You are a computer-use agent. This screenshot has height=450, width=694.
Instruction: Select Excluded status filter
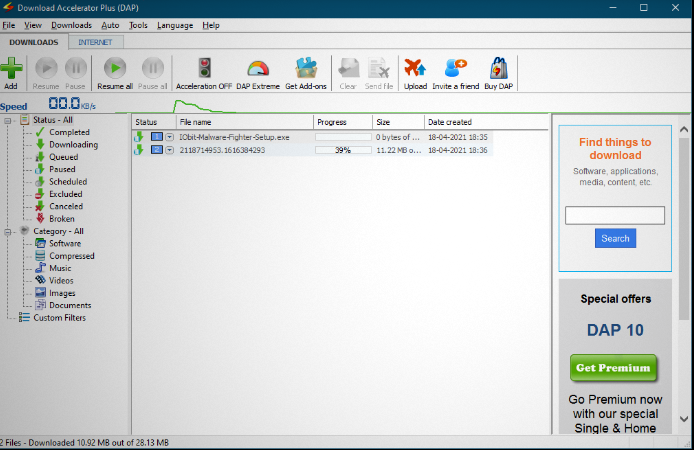point(66,194)
